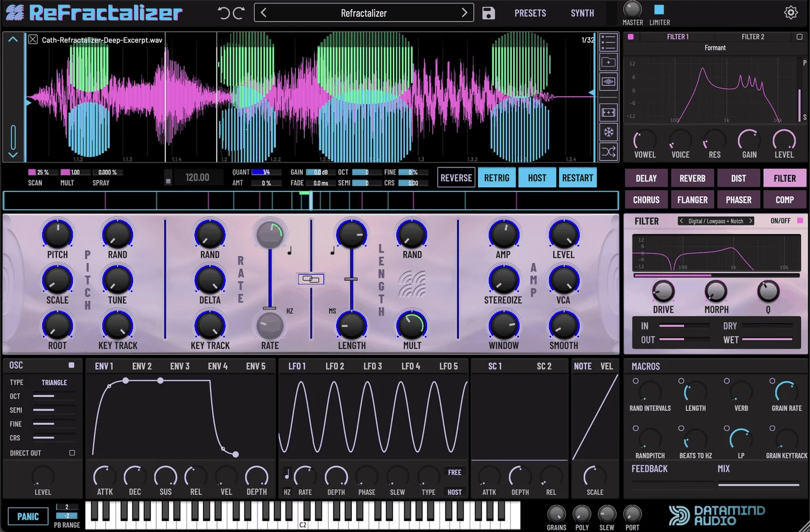Click the note sync icon in LFO section
The height and width of the screenshot is (532, 810).
click(x=287, y=475)
